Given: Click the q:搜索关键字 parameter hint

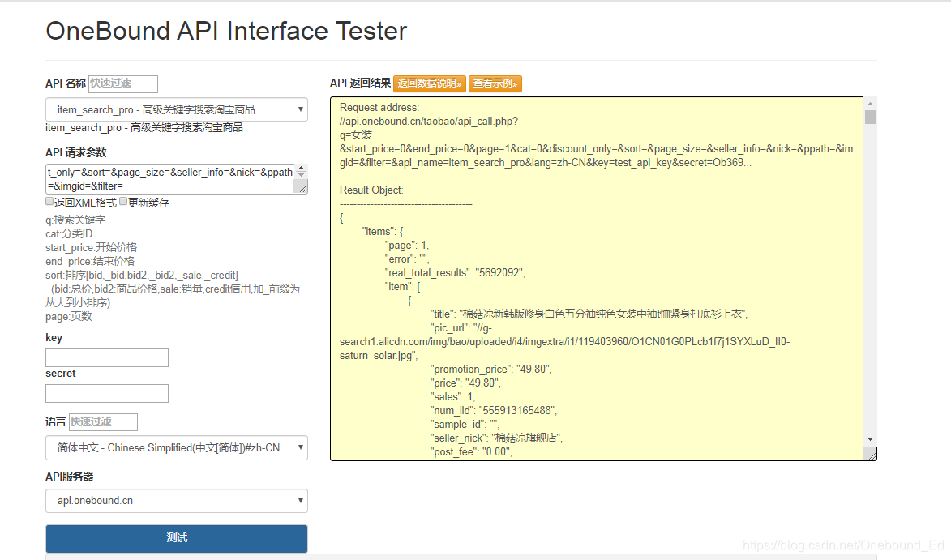Looking at the screenshot, I should (x=75, y=220).
